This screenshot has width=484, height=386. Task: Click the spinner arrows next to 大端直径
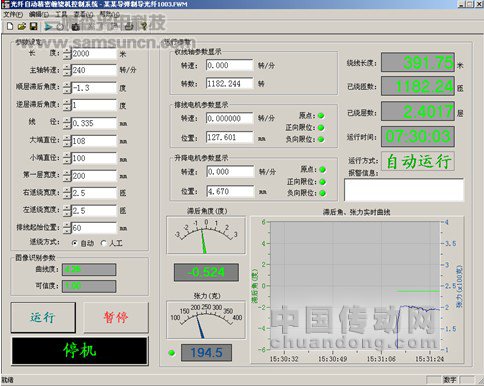click(67, 141)
